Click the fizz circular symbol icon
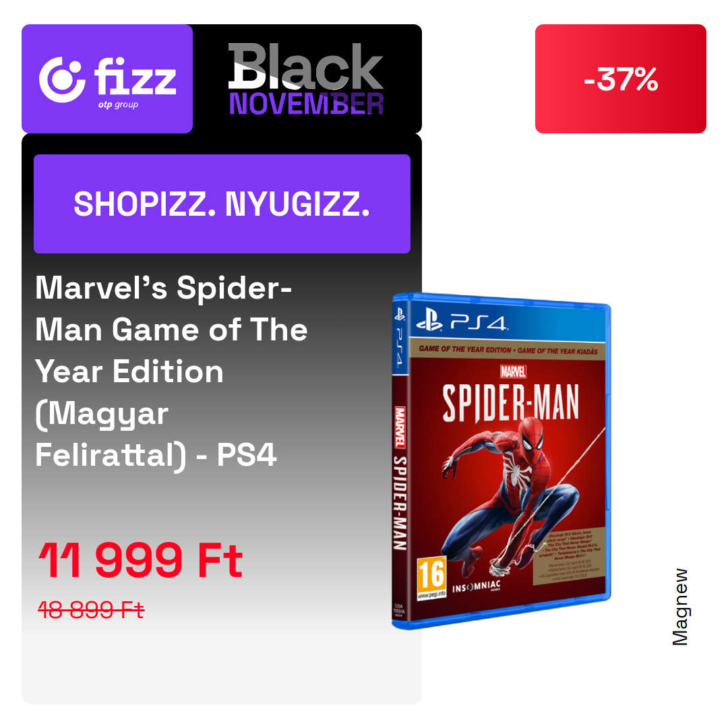 point(62,80)
